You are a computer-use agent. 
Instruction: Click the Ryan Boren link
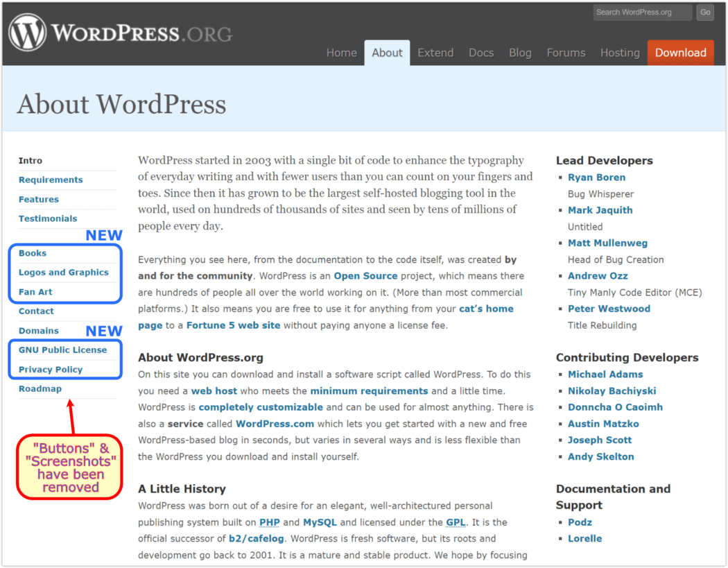pyautogui.click(x=596, y=178)
